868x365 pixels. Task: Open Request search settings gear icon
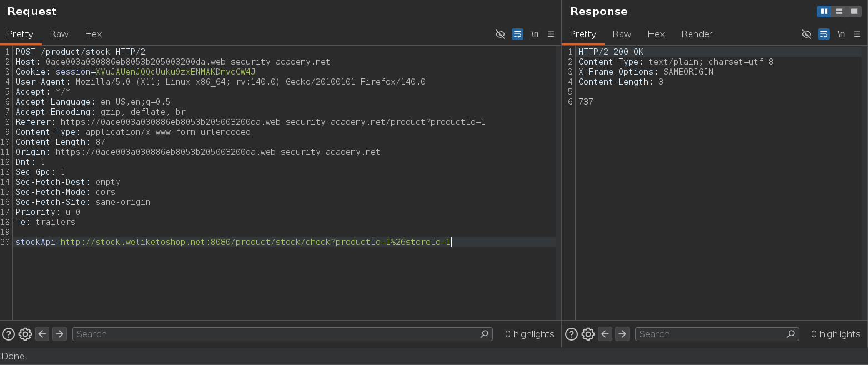(25, 334)
